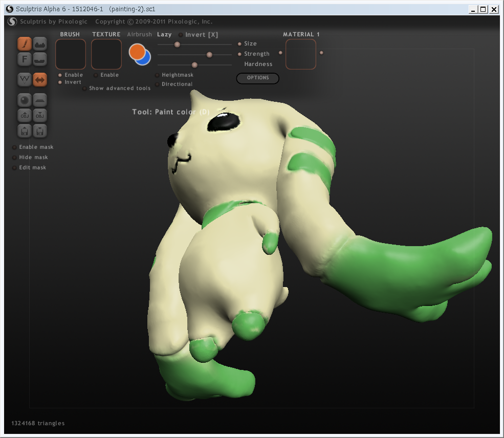504x438 pixels.
Task: Toggle Enable under TEXTURE
Action: tap(96, 75)
